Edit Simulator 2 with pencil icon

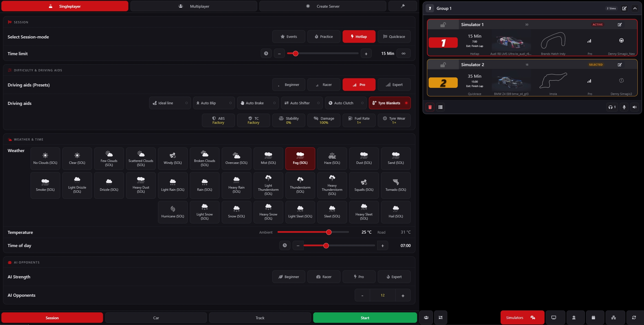tap(620, 65)
